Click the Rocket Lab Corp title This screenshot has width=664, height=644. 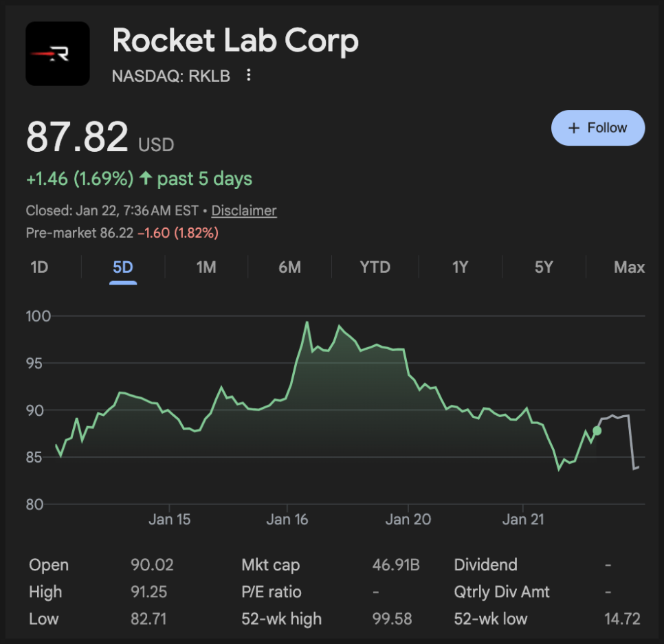pyautogui.click(x=236, y=41)
